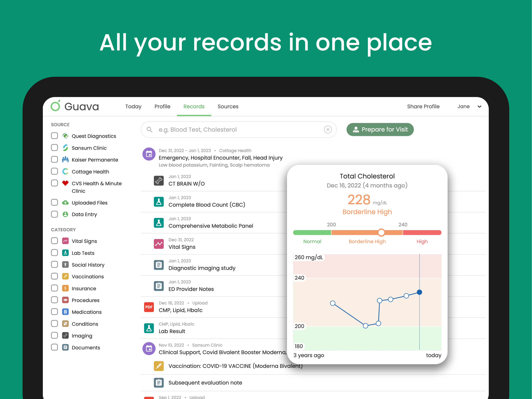Enable the Medications category checkbox
The width and height of the screenshot is (532, 399).
[x=54, y=312]
